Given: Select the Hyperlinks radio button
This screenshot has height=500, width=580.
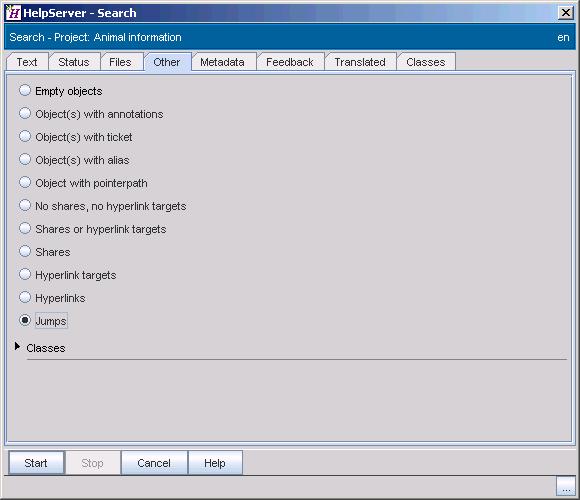Looking at the screenshot, I should pos(25,297).
